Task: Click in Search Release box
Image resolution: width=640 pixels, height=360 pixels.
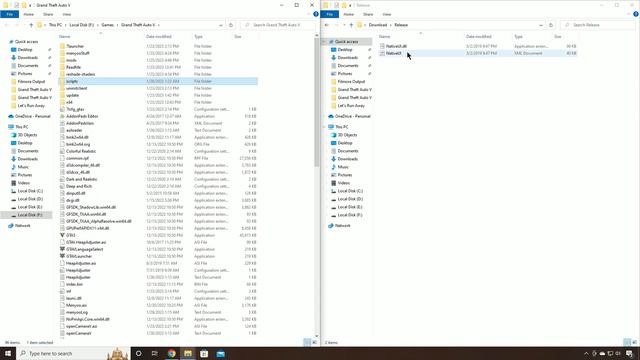Action: 599,25
